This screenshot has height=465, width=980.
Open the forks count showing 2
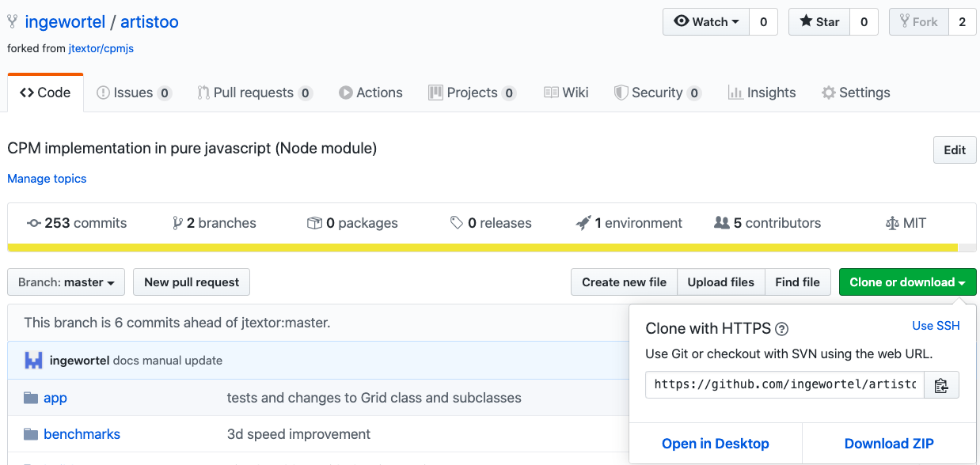[962, 22]
